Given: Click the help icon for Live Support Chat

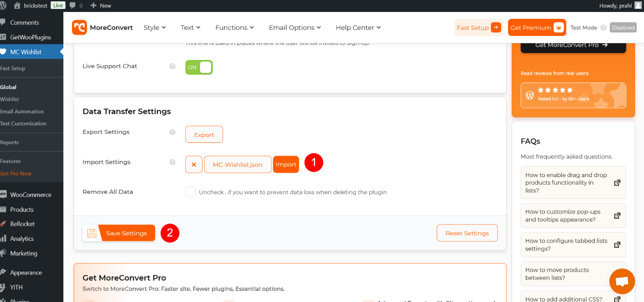Looking at the screenshot, I should (x=173, y=66).
